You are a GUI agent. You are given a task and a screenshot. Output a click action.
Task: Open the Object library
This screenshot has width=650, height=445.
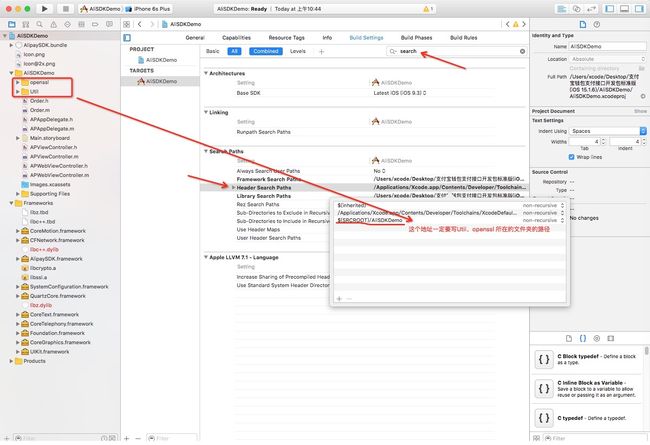click(x=597, y=338)
